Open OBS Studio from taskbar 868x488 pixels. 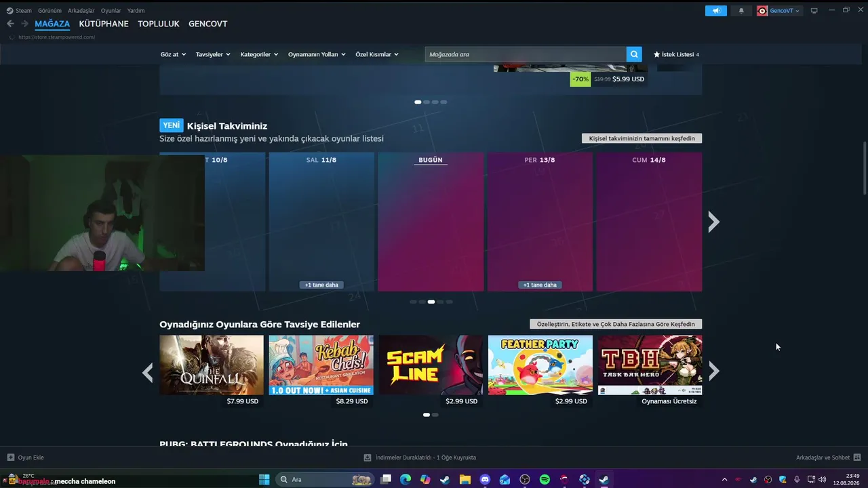click(525, 480)
